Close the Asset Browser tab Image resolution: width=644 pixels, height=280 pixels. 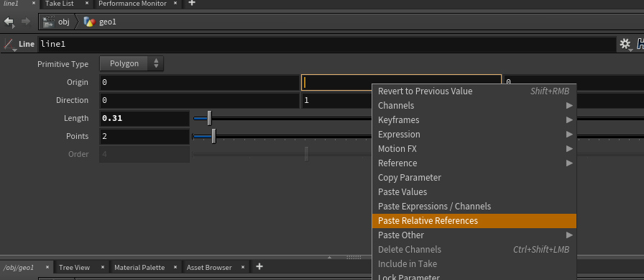(x=243, y=267)
